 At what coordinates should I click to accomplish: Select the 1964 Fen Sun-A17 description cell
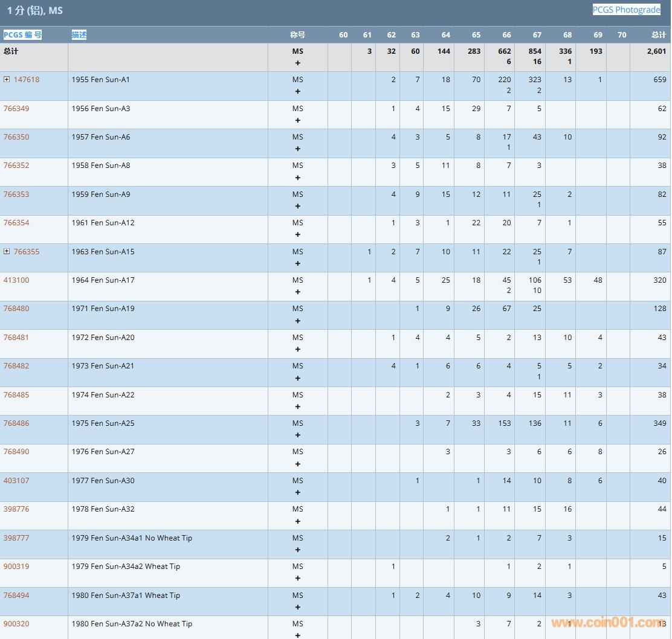coord(103,280)
